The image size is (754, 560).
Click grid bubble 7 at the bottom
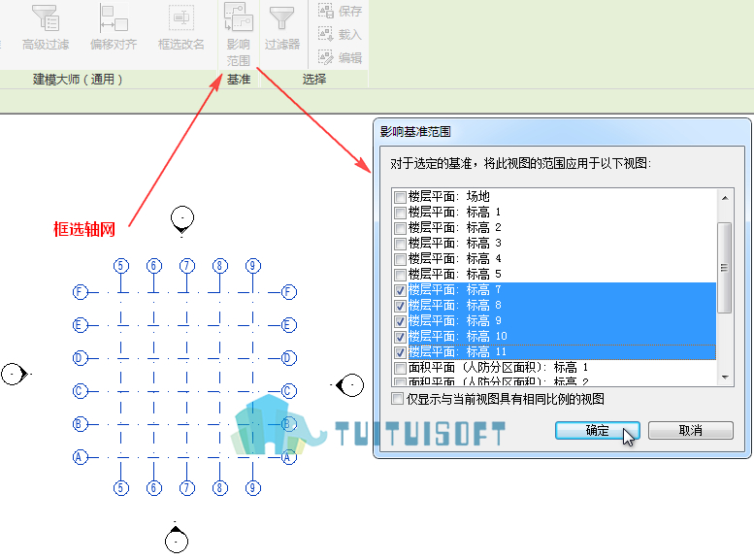click(x=187, y=488)
